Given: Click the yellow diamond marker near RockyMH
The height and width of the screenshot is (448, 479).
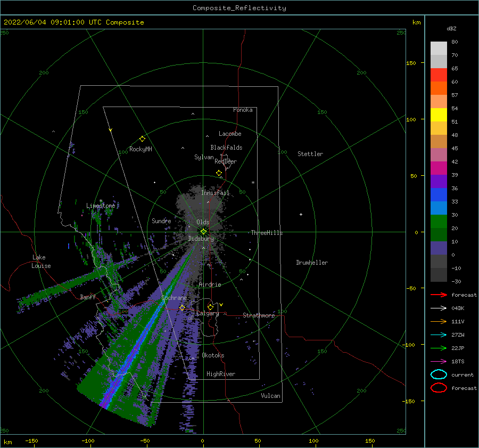Looking at the screenshot, I should click(142, 139).
